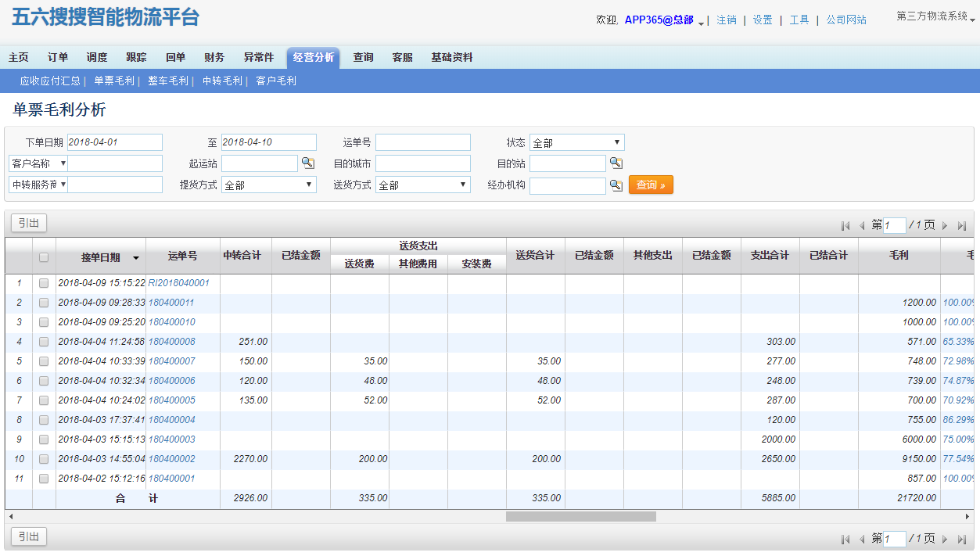
Task: Switch to the 财务 menu tab
Action: [x=214, y=57]
